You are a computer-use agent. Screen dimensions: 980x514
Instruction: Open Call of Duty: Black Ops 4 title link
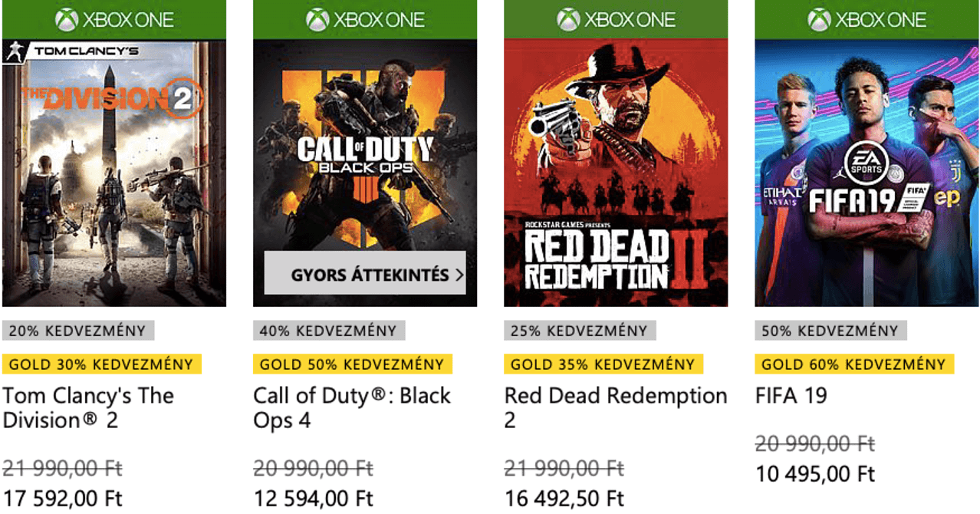click(x=352, y=408)
